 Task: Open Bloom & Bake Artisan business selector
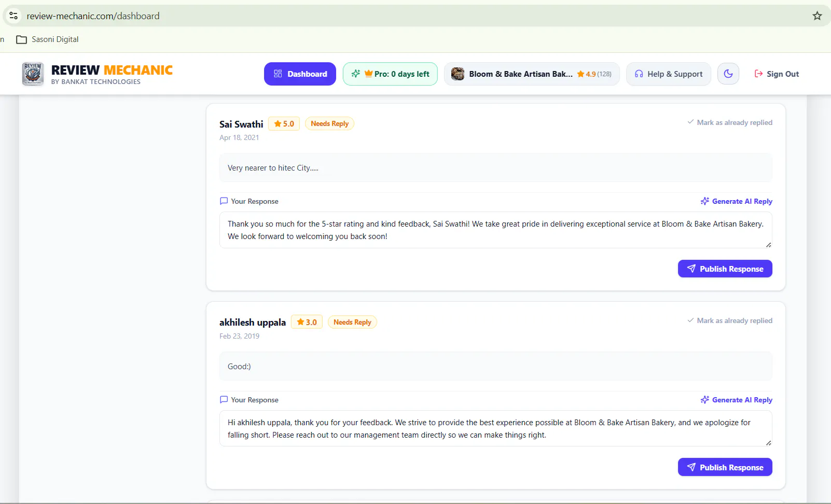click(x=532, y=74)
